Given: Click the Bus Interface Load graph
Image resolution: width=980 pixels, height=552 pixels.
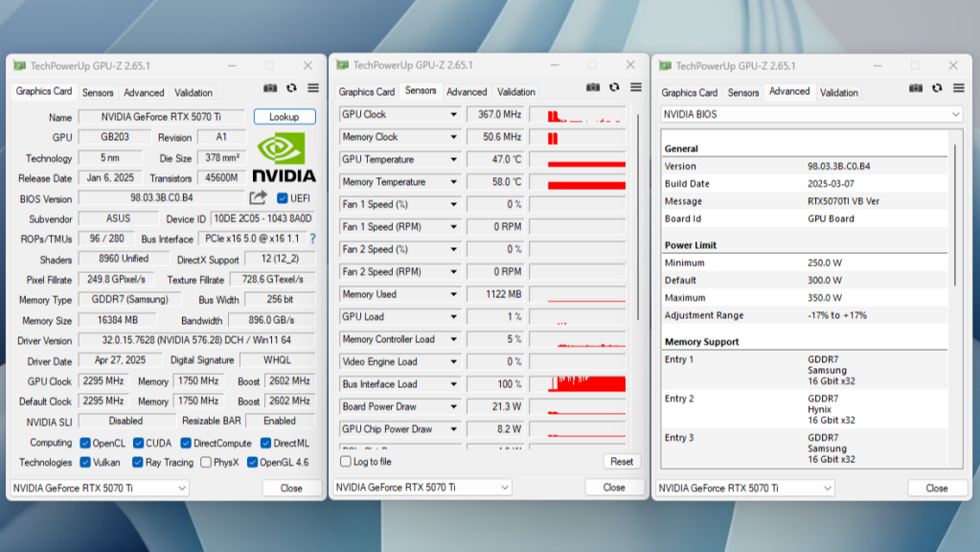Looking at the screenshot, I should (x=578, y=384).
